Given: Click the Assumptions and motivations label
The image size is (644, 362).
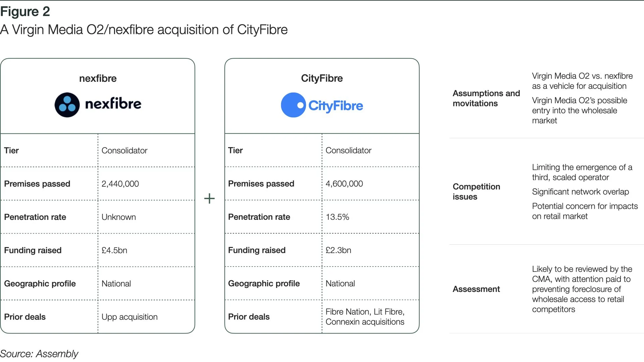Looking at the screenshot, I should 486,98.
